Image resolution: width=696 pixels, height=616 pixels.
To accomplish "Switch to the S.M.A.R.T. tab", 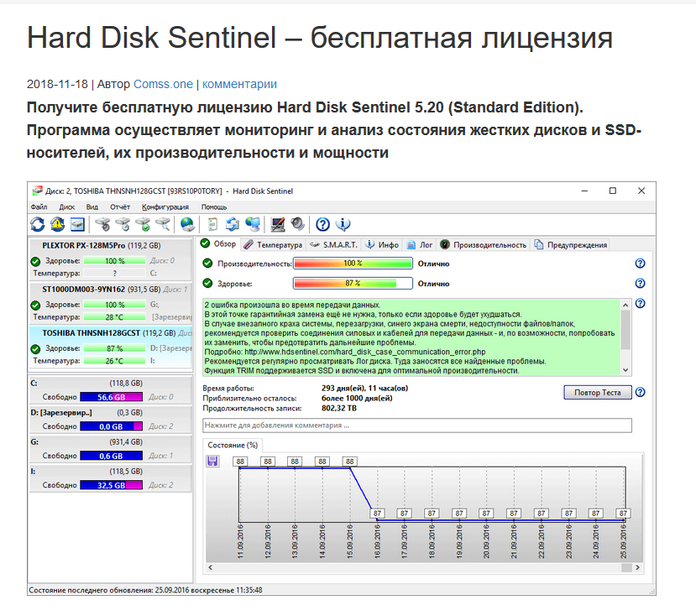I will (333, 244).
